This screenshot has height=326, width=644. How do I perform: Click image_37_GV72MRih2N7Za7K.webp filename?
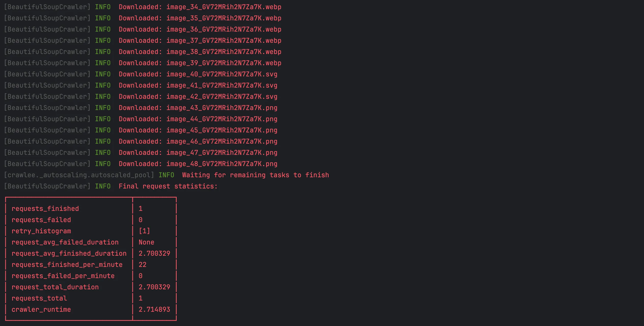point(224,40)
